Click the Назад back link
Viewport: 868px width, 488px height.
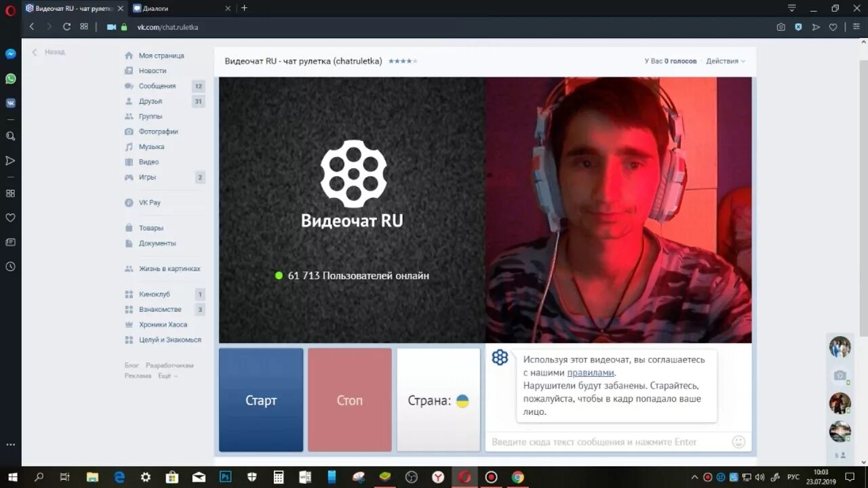pos(48,52)
